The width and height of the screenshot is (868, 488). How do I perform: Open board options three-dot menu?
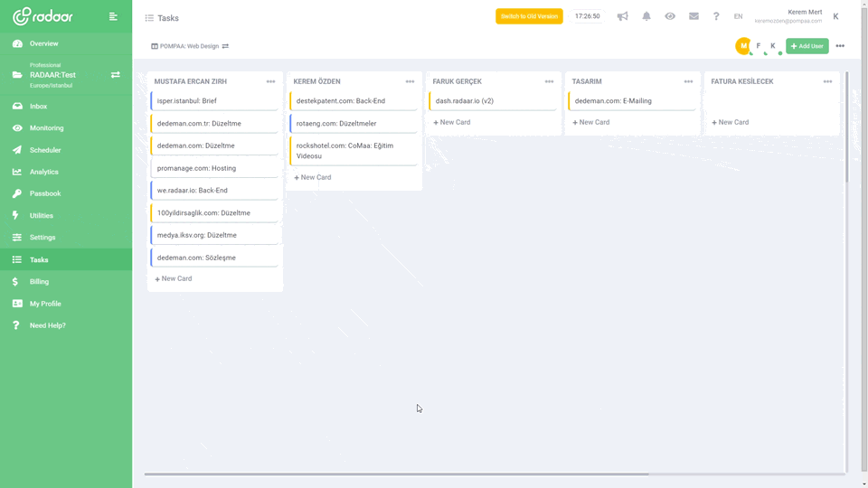click(840, 46)
